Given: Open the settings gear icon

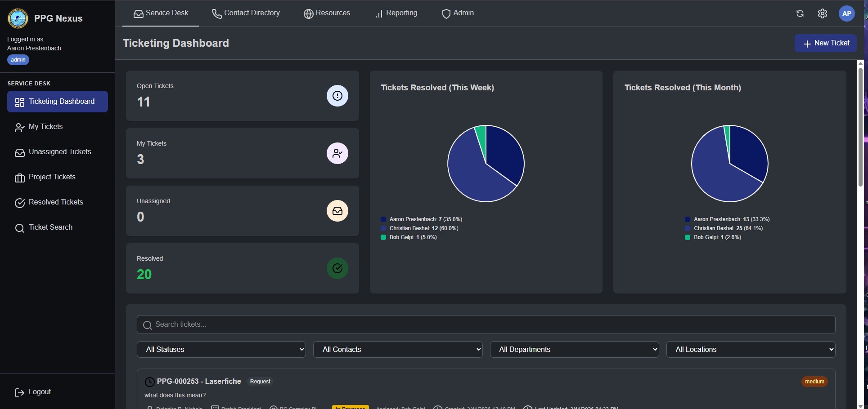Looking at the screenshot, I should coord(822,13).
